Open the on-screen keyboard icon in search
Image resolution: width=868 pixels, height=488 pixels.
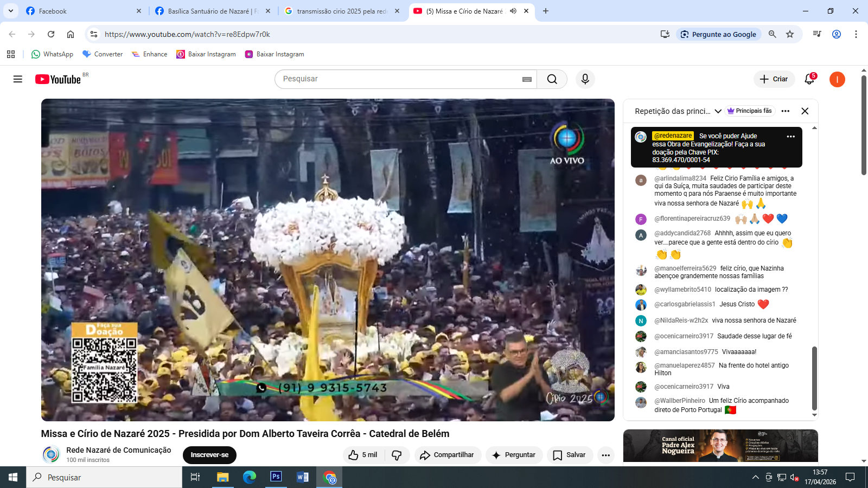(x=527, y=79)
